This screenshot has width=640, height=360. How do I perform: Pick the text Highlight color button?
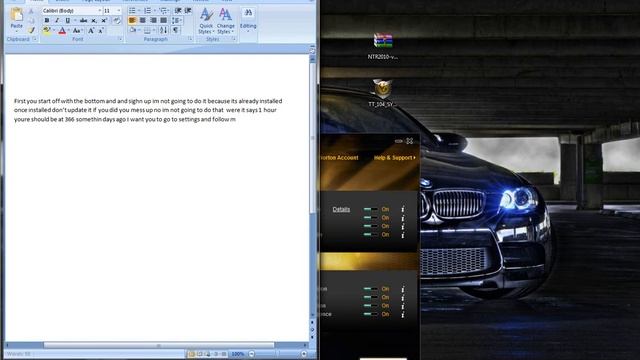pyautogui.click(x=47, y=31)
